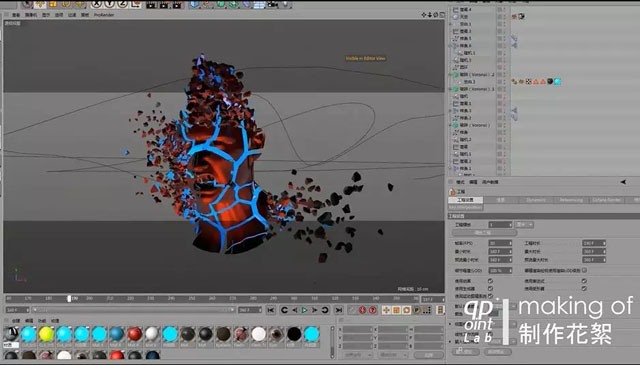The image size is (640, 365).
Task: Click the black sphere material tag on object
Action: 550,82
